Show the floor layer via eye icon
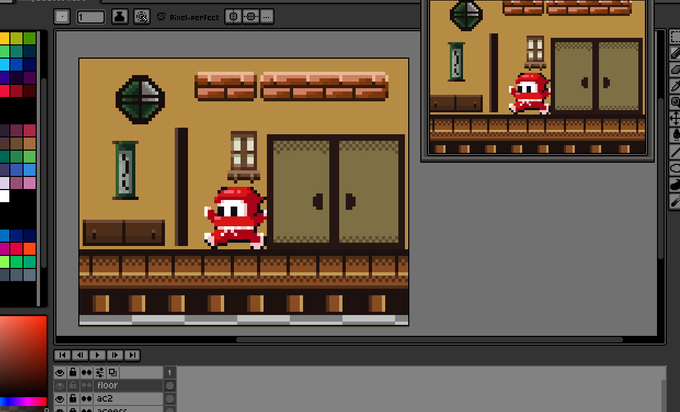Image resolution: width=680 pixels, height=412 pixels. click(x=60, y=386)
